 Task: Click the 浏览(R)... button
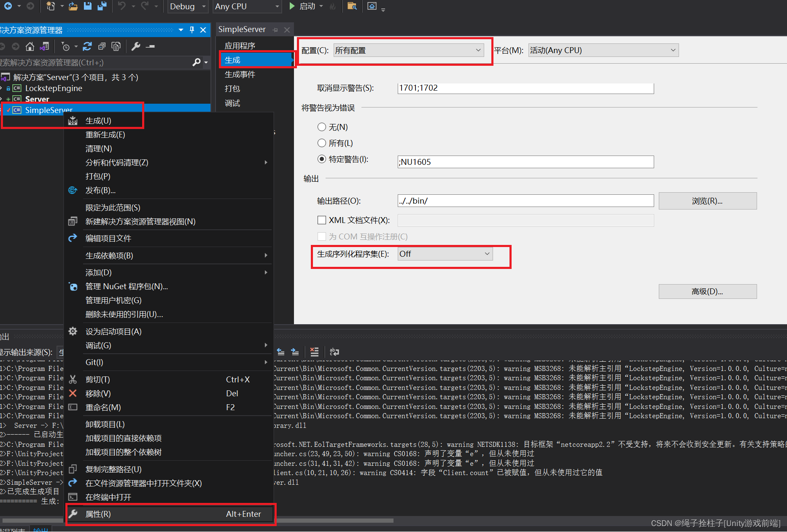tap(707, 201)
